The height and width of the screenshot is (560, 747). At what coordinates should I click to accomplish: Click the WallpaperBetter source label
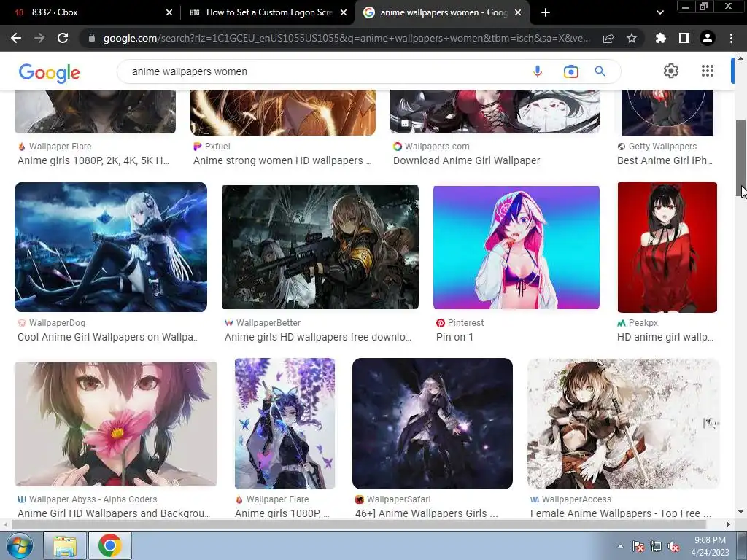(x=268, y=323)
